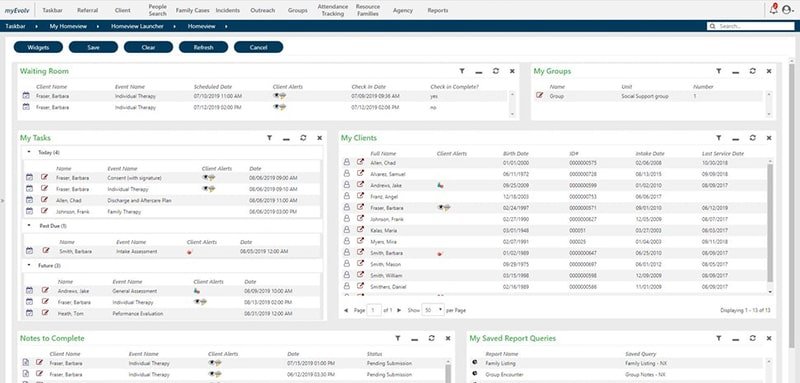
Task: Open the Attendance Tracking menu
Action: (333, 10)
